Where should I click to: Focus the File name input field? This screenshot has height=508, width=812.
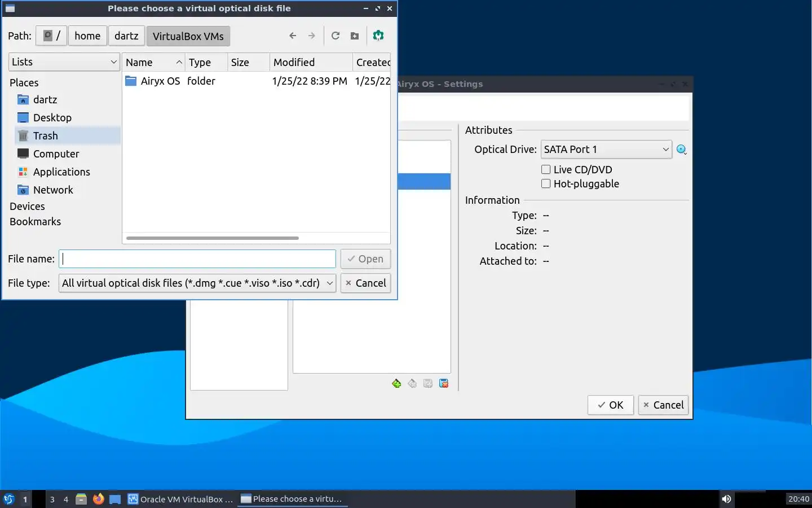[x=197, y=259]
